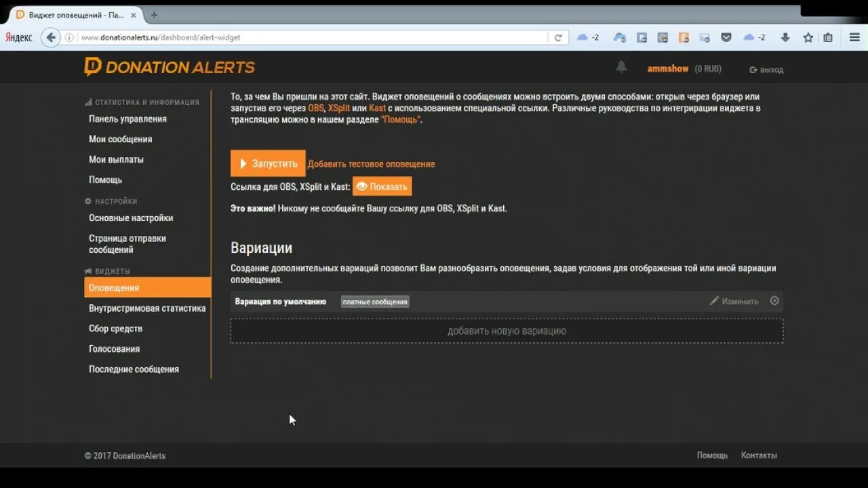The image size is (868, 488).
Task: Click добавить новую вариацию box
Action: 507,331
